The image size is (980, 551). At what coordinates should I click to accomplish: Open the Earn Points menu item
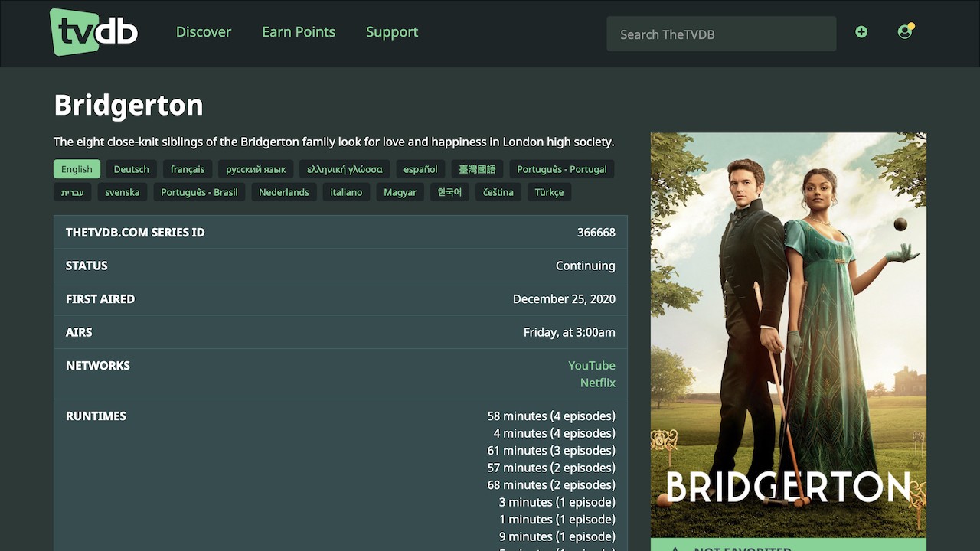click(299, 32)
